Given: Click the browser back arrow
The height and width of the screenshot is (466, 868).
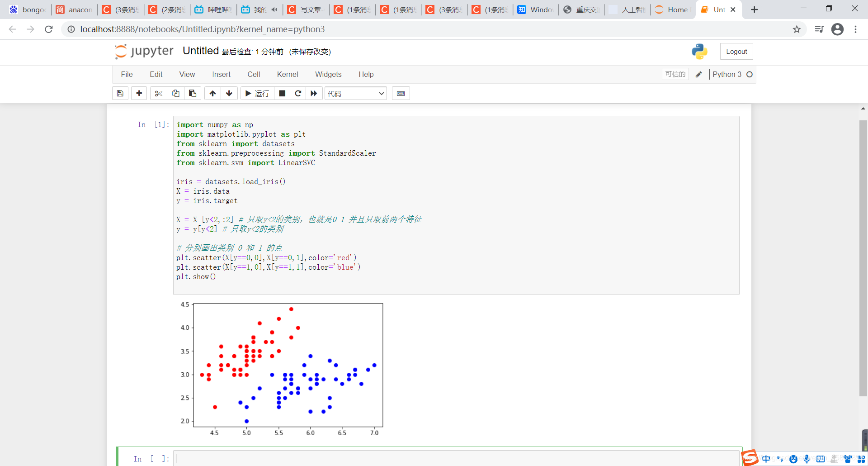Looking at the screenshot, I should tap(12, 29).
